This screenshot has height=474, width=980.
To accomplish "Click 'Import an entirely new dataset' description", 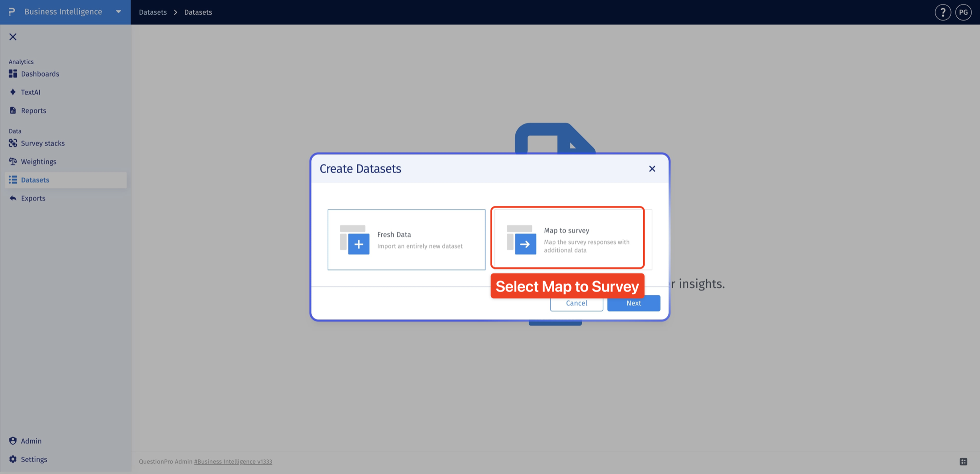I will (420, 246).
